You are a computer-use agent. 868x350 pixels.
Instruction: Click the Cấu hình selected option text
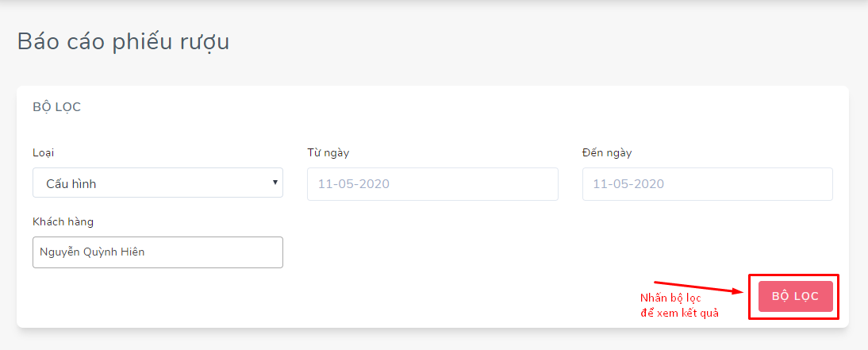71,184
